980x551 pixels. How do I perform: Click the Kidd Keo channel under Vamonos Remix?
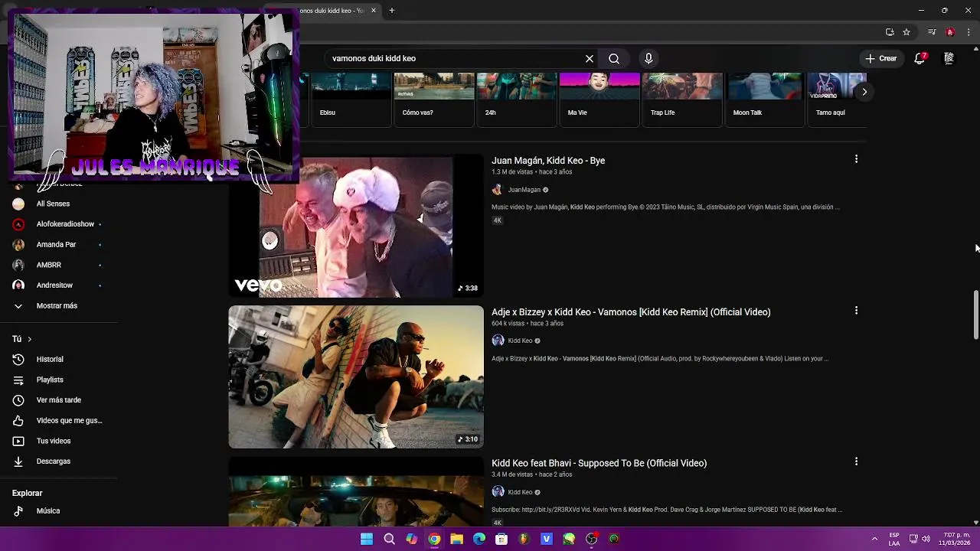[x=520, y=341]
